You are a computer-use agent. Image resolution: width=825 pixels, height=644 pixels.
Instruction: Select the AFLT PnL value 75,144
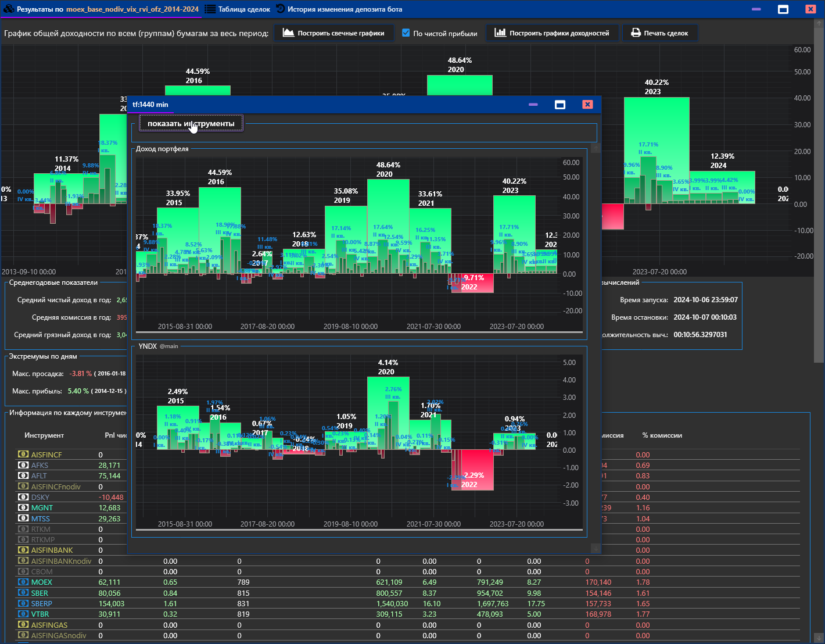click(109, 476)
